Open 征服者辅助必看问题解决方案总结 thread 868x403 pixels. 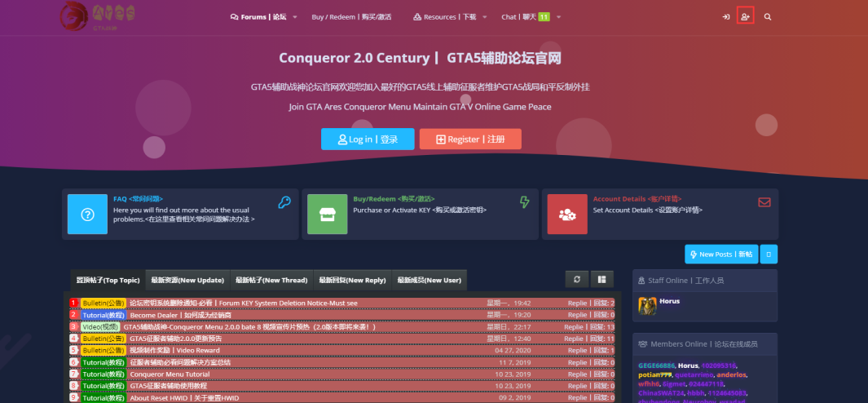coord(180,362)
